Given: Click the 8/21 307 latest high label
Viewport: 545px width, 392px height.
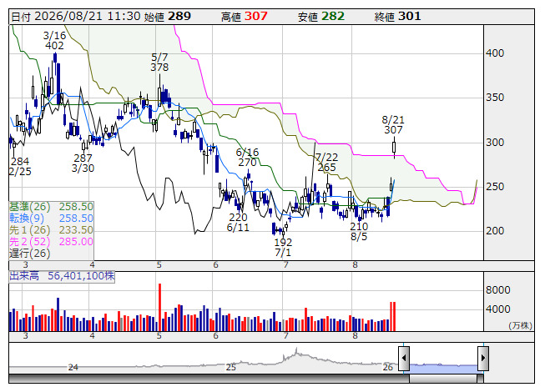Looking at the screenshot, I should coord(393,124).
